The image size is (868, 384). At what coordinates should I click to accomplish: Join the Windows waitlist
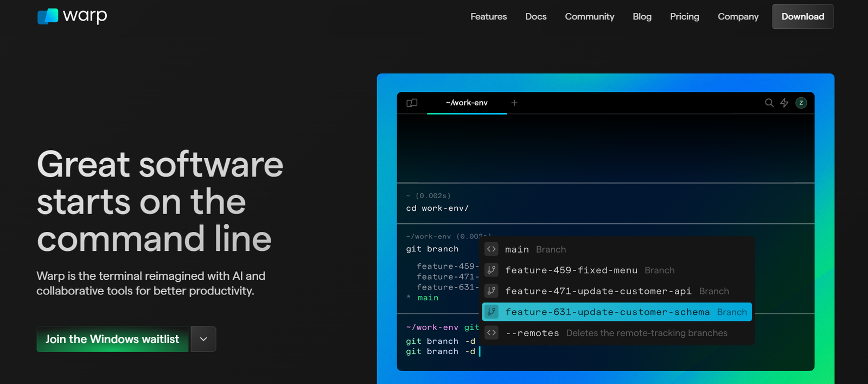coord(112,339)
